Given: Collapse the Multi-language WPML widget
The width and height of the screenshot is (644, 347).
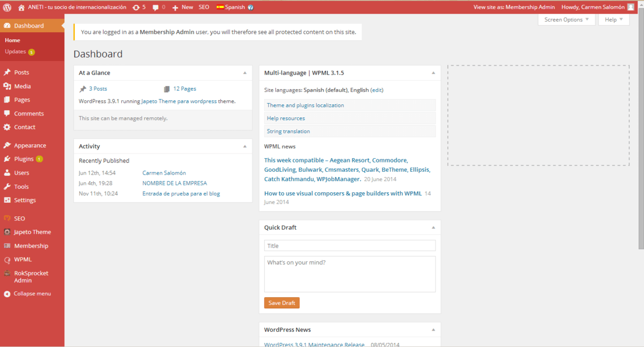Looking at the screenshot, I should pos(433,73).
